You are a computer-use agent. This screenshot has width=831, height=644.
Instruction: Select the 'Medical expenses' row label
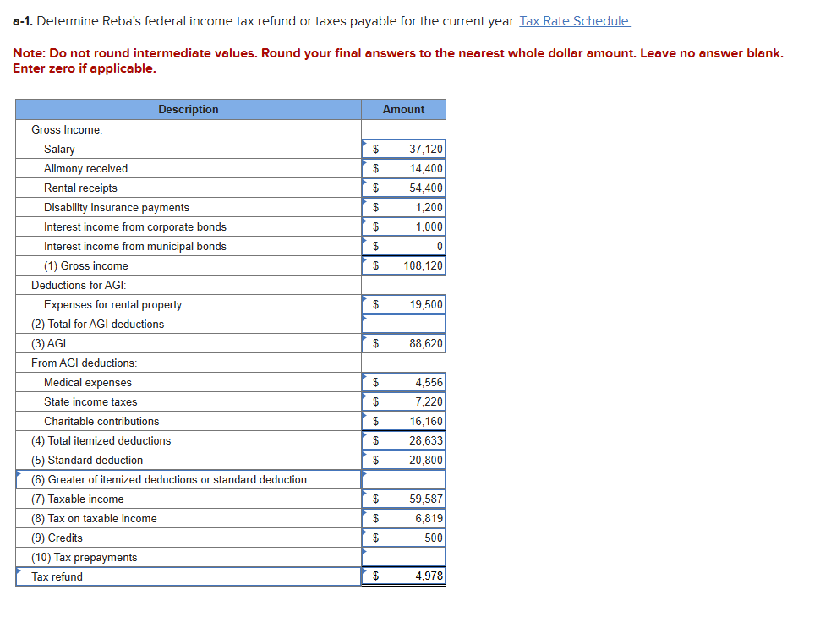[x=88, y=382]
